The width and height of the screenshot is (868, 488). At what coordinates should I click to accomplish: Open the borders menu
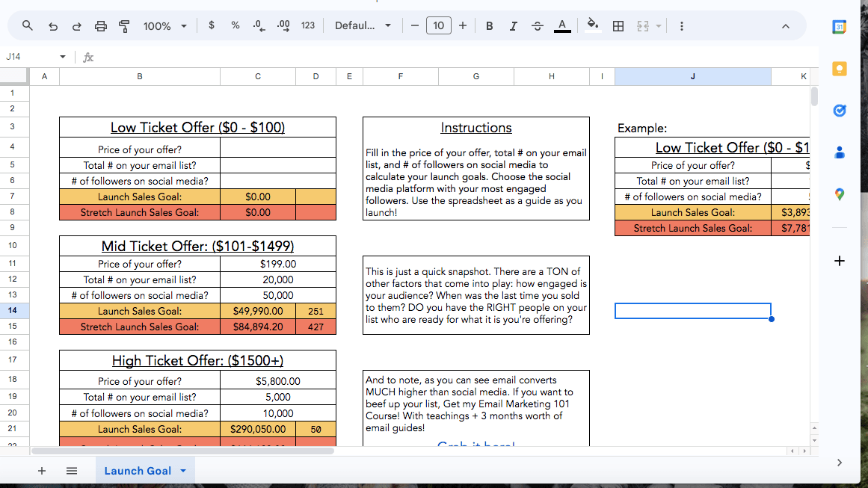[618, 26]
